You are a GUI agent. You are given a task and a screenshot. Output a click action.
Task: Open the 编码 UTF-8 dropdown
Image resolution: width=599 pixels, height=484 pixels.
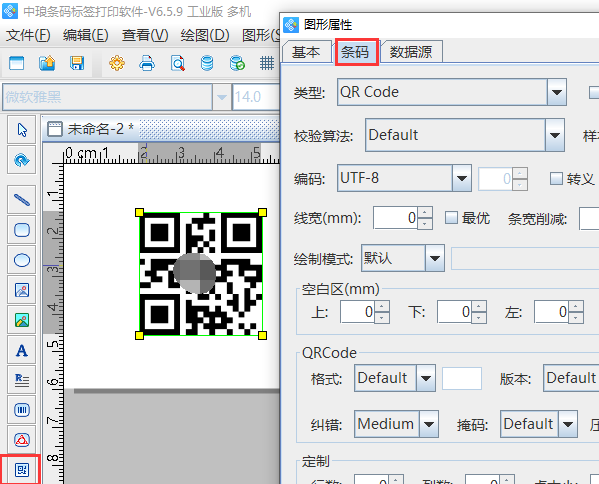462,178
